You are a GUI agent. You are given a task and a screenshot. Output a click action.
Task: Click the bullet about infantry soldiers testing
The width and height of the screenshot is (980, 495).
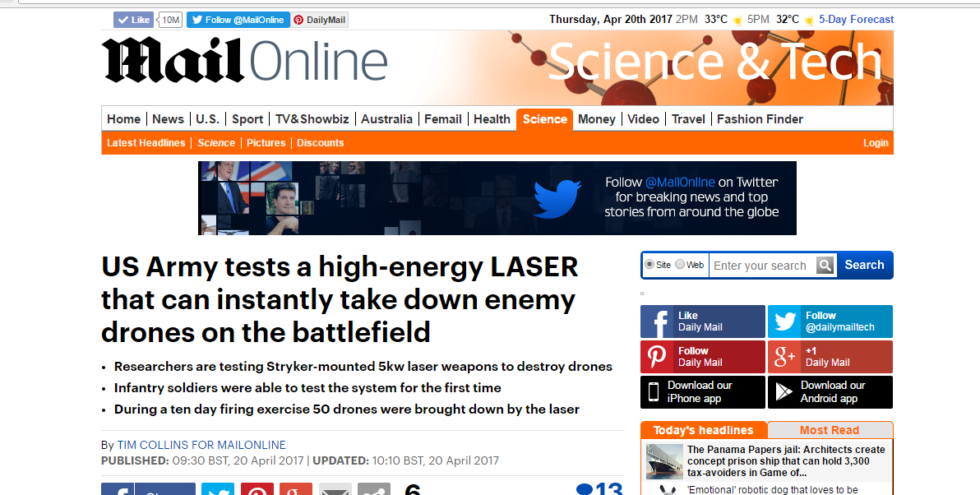(x=307, y=388)
